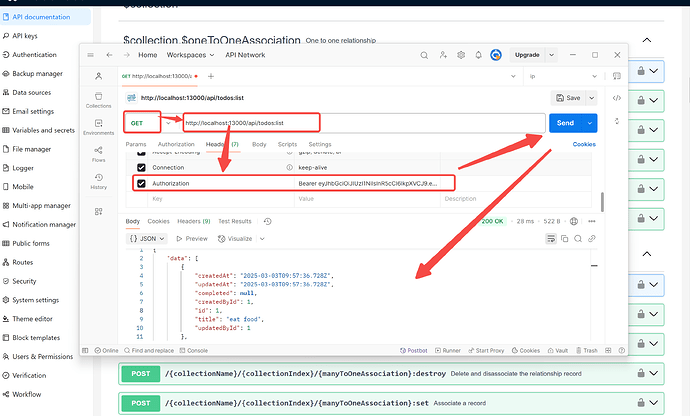Image resolution: width=690 pixels, height=416 pixels.
Task: Open new request tab with plus
Action: pos(211,76)
